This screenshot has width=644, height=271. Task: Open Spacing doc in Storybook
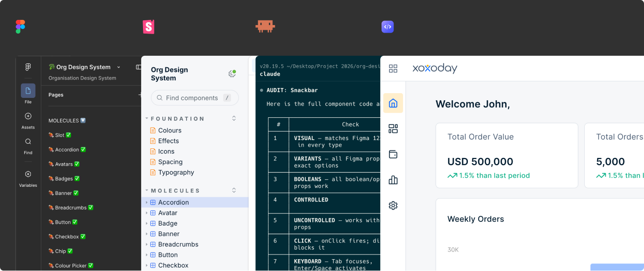170,162
